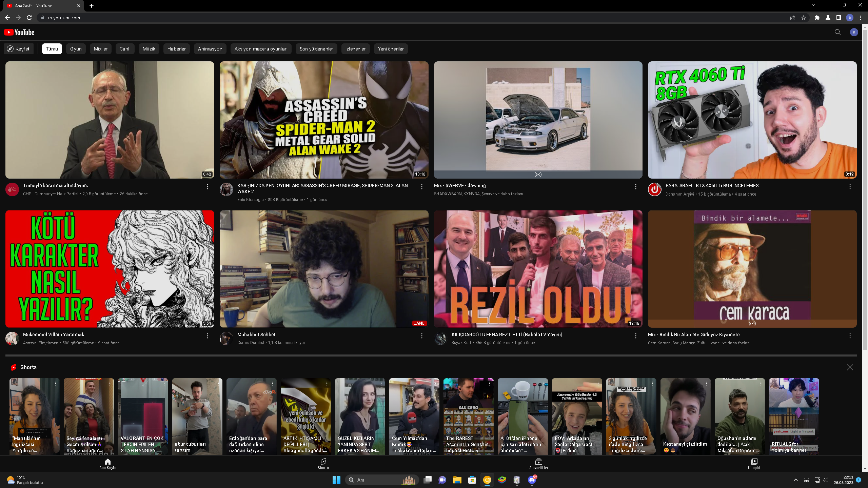Viewport: 868px width, 488px height.
Task: Select the Oyun filter chip
Action: tap(76, 49)
